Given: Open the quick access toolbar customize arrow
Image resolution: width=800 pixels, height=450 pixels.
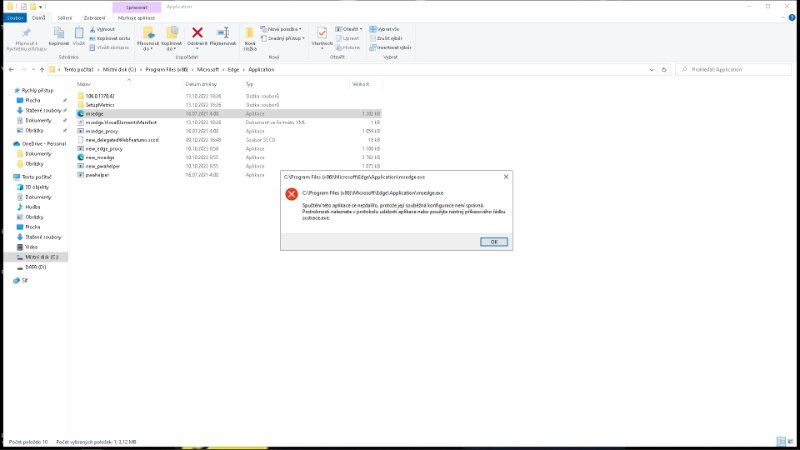Looking at the screenshot, I should 40,7.
